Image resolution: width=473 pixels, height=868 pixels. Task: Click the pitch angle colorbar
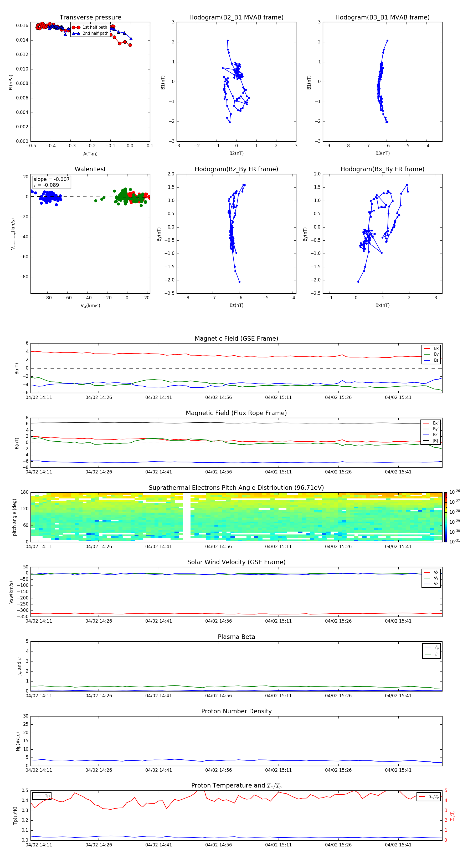446,517
